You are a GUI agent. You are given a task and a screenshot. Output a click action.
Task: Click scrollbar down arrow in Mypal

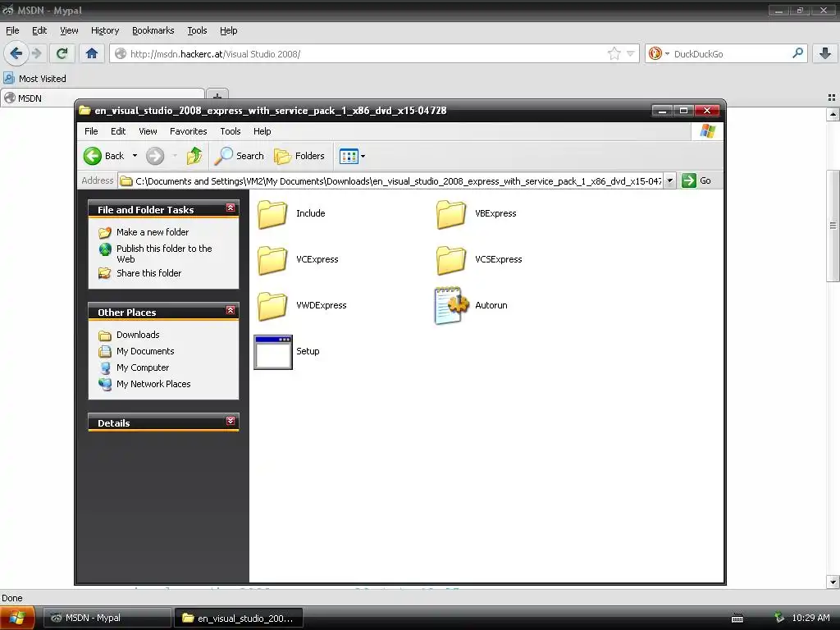833,582
